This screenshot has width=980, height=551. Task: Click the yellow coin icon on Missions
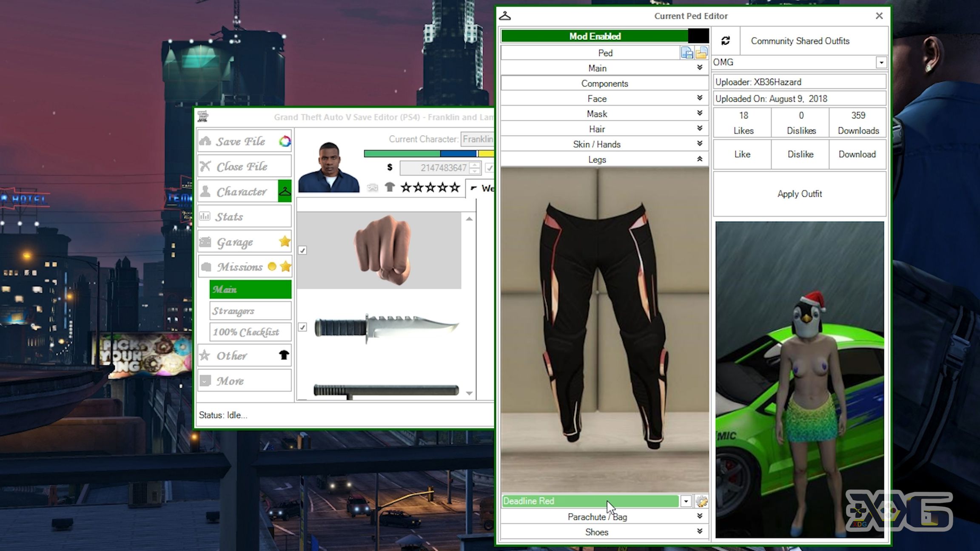(272, 267)
